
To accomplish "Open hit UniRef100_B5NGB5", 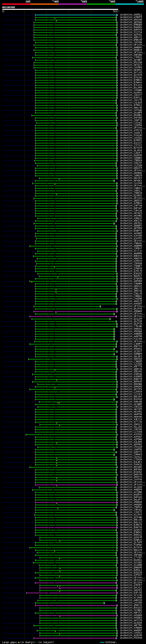I will [x=131, y=25].
